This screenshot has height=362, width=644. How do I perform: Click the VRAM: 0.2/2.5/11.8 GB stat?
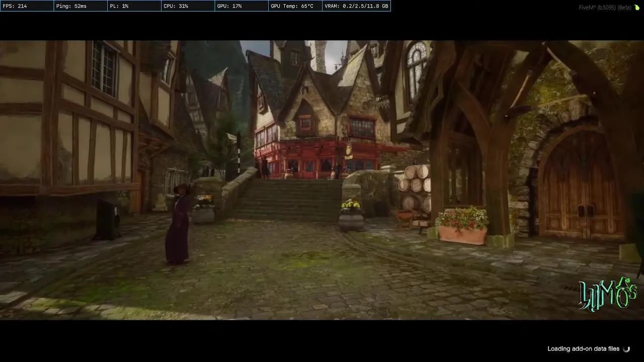tap(356, 6)
